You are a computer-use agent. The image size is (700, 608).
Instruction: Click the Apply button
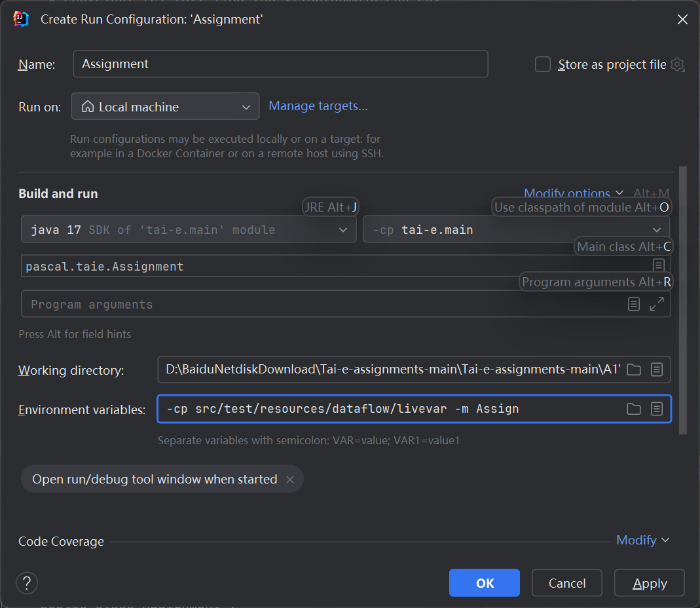coord(650,583)
